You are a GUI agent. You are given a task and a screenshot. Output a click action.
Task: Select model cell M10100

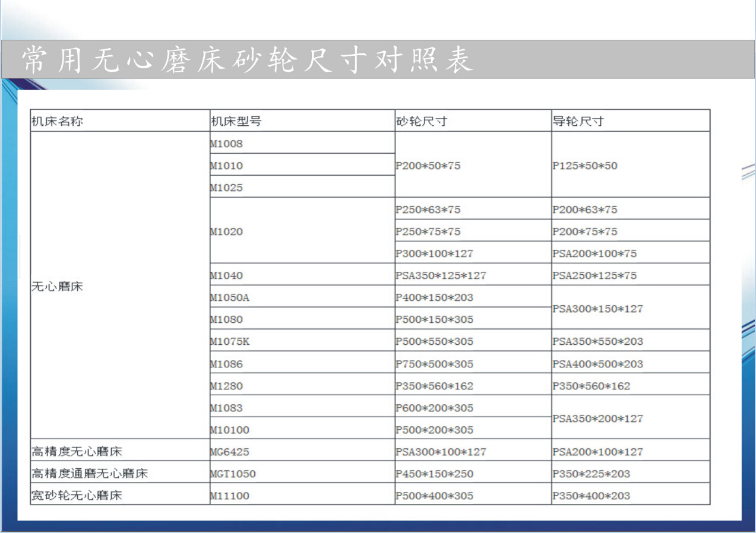coord(302,428)
